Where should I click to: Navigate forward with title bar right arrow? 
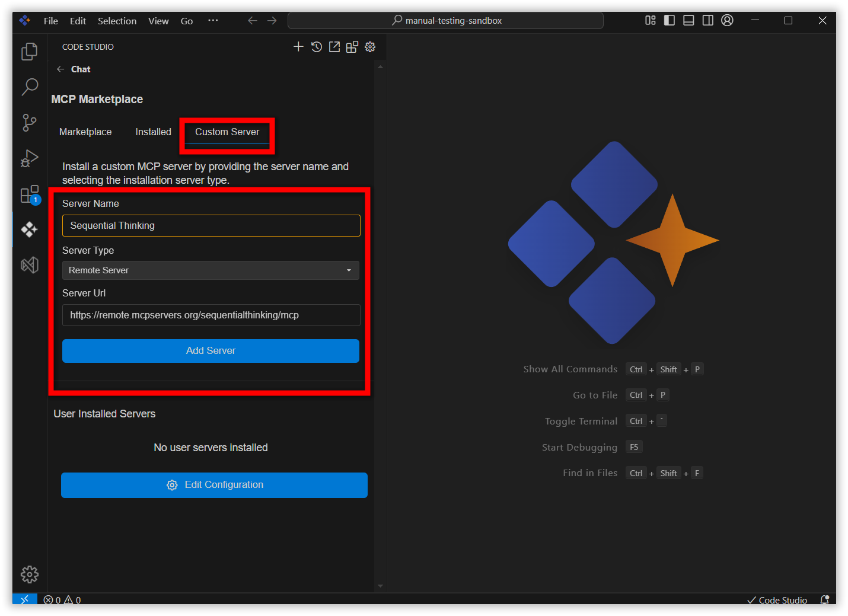click(x=272, y=21)
